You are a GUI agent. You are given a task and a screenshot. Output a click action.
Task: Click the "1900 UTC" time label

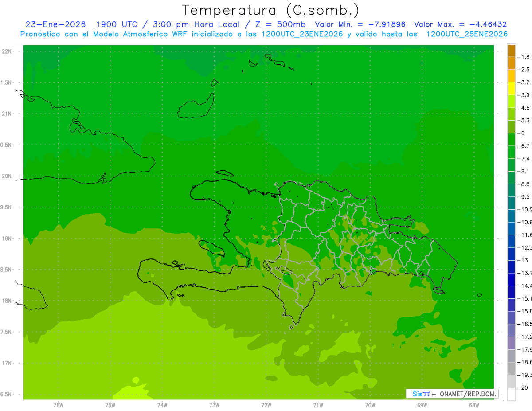(x=116, y=24)
